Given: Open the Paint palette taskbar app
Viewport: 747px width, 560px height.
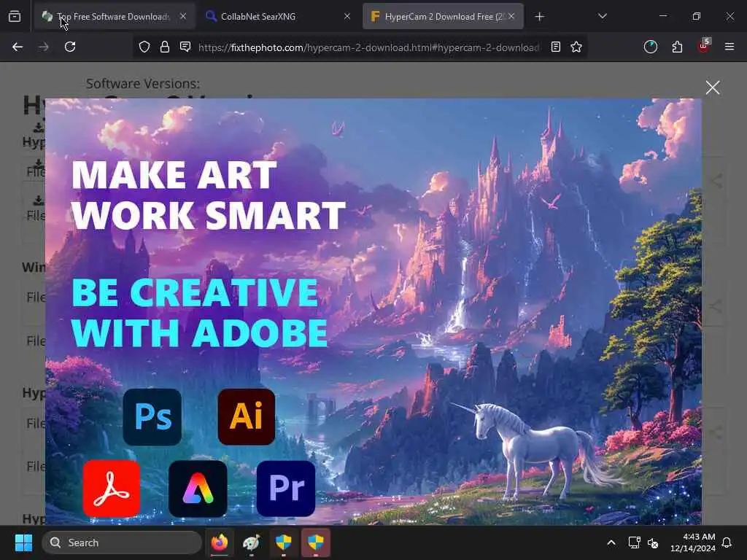Looking at the screenshot, I should [251, 542].
